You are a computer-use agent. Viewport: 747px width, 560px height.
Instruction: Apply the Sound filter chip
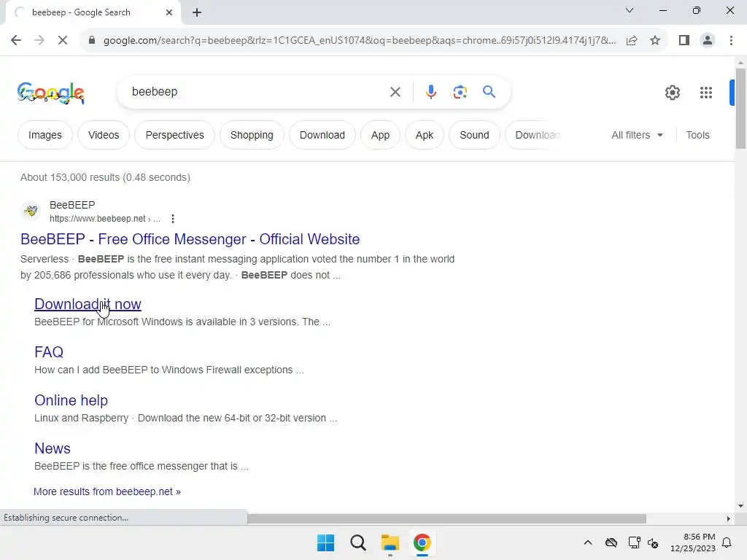tap(474, 135)
